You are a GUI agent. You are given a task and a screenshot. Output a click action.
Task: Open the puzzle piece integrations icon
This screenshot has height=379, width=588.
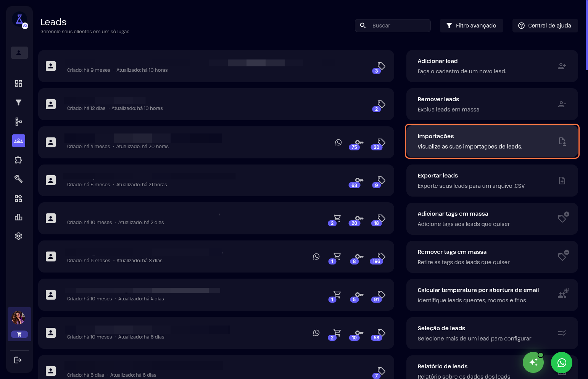[x=18, y=160]
